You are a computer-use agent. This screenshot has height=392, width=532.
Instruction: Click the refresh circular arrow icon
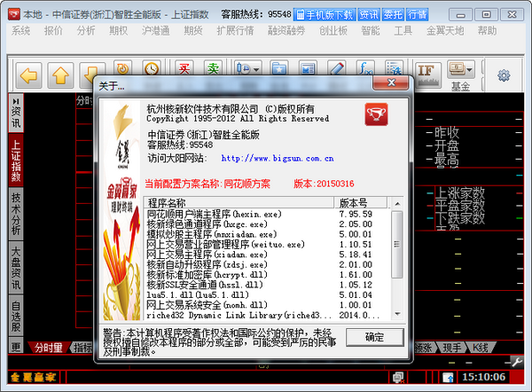point(122,68)
